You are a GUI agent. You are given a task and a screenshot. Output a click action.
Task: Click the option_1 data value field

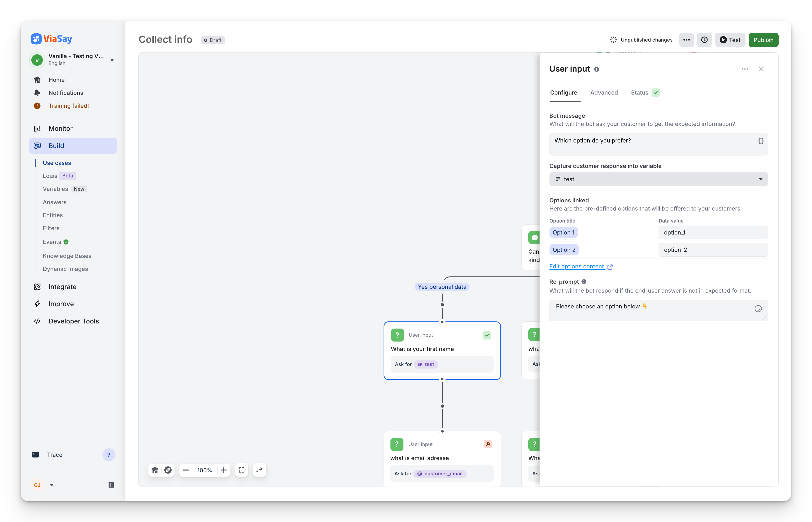point(713,232)
